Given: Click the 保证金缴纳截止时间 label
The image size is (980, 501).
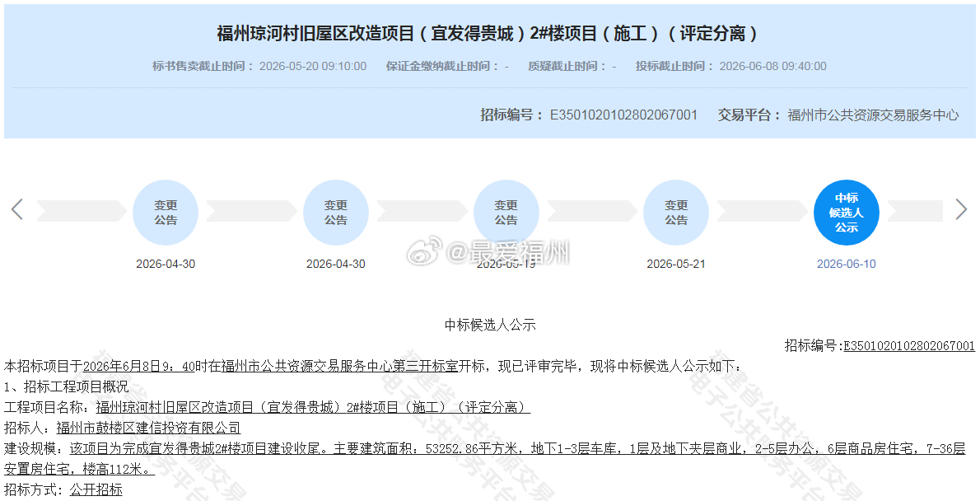Looking at the screenshot, I should pyautogui.click(x=443, y=66).
